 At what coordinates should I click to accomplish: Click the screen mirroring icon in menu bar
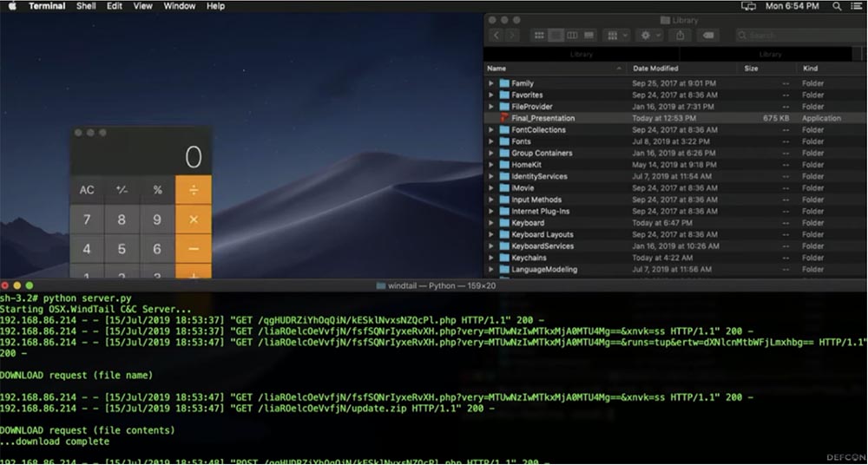coord(748,7)
